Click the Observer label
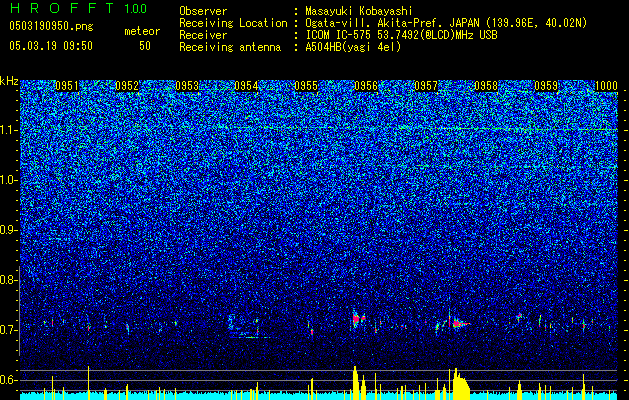 click(x=203, y=11)
